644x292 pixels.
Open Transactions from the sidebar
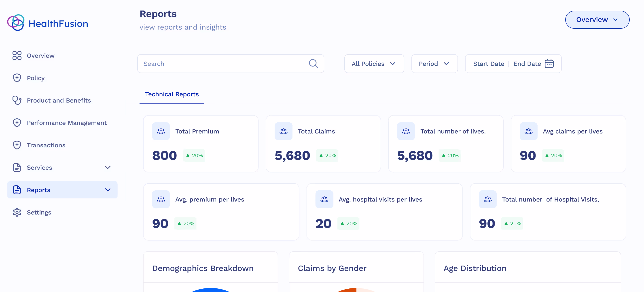46,145
